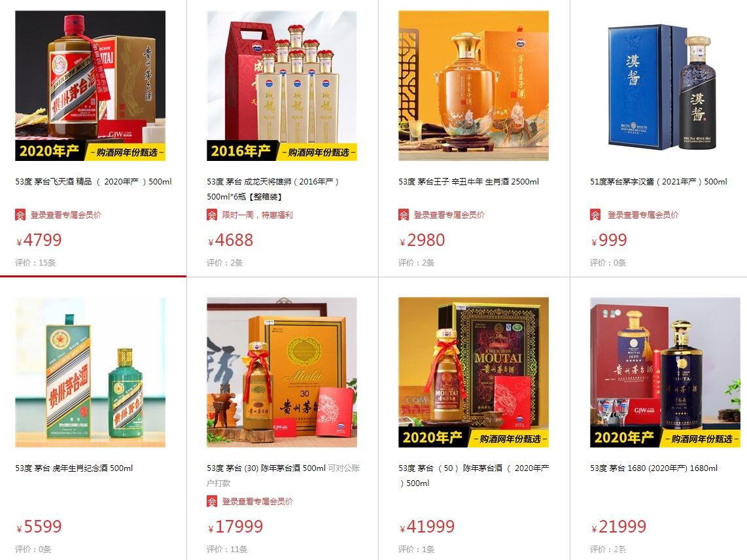Click member icon beside 飞天酒 member price

click(20, 215)
